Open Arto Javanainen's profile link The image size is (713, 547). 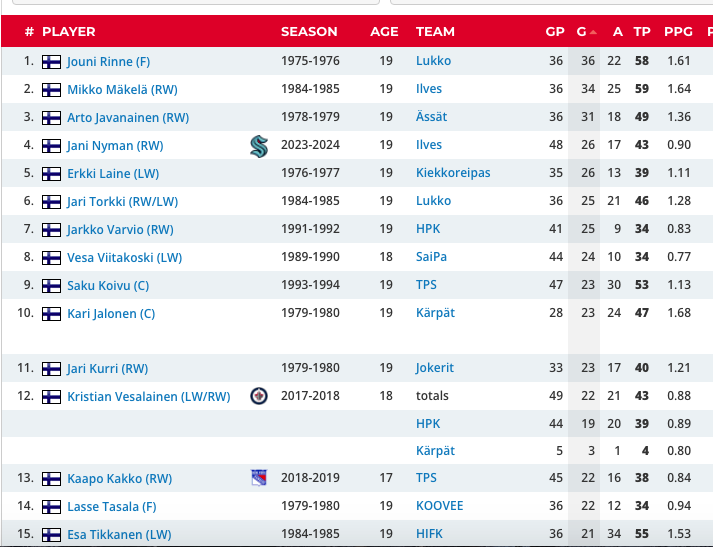point(128,117)
